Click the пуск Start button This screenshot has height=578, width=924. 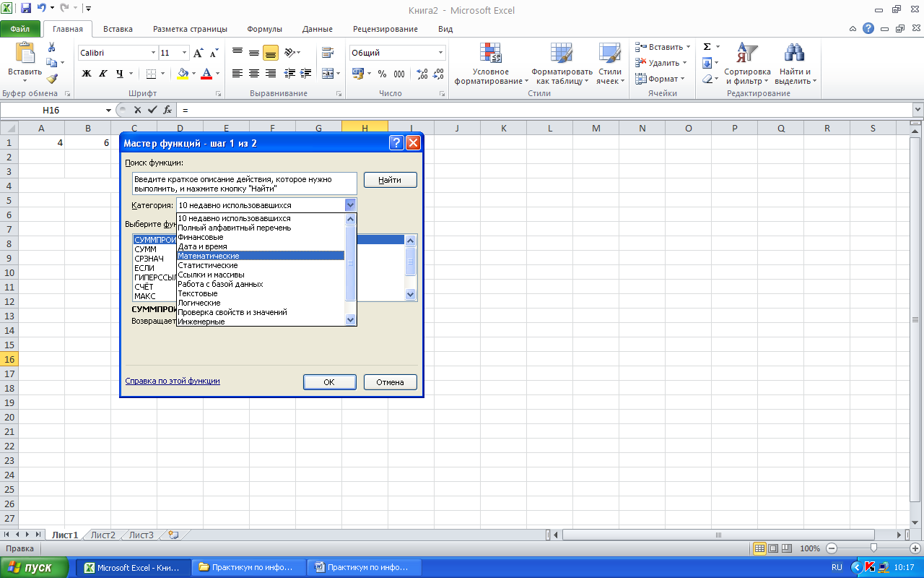(35, 567)
